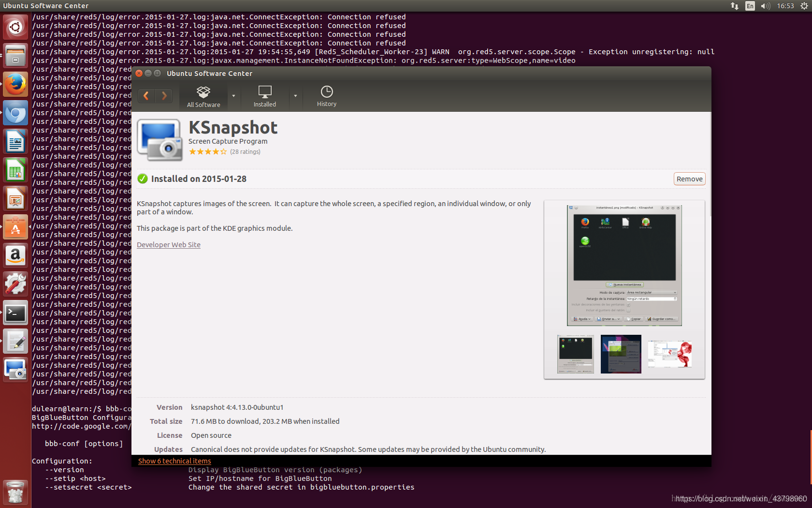Click the total size 71.6 MB text
Screen dimensions: 812x508
(x=265, y=421)
